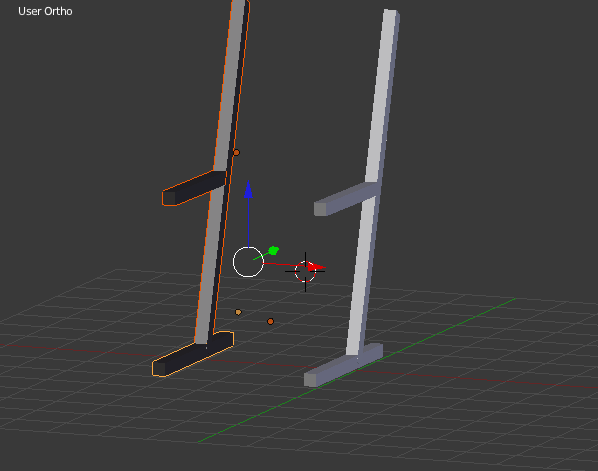Click the light orange origin dot above the floor
Screen dimensions: 598x471
[238, 312]
